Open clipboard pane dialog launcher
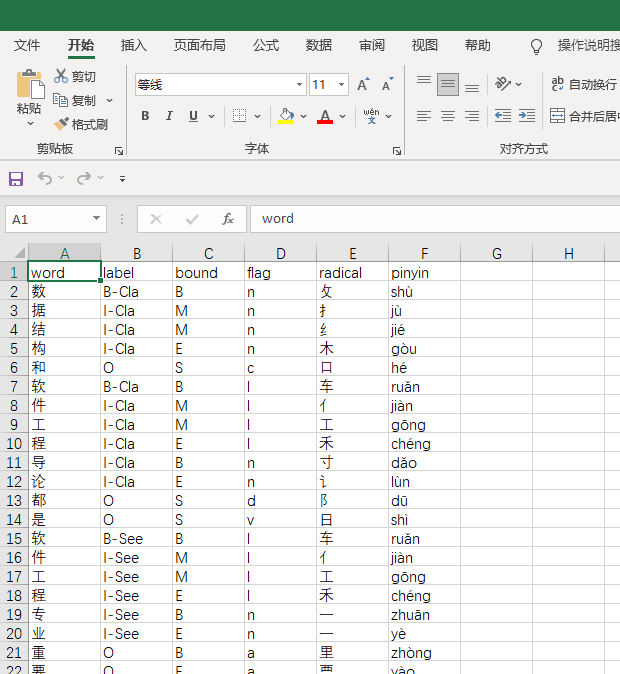 point(119,150)
